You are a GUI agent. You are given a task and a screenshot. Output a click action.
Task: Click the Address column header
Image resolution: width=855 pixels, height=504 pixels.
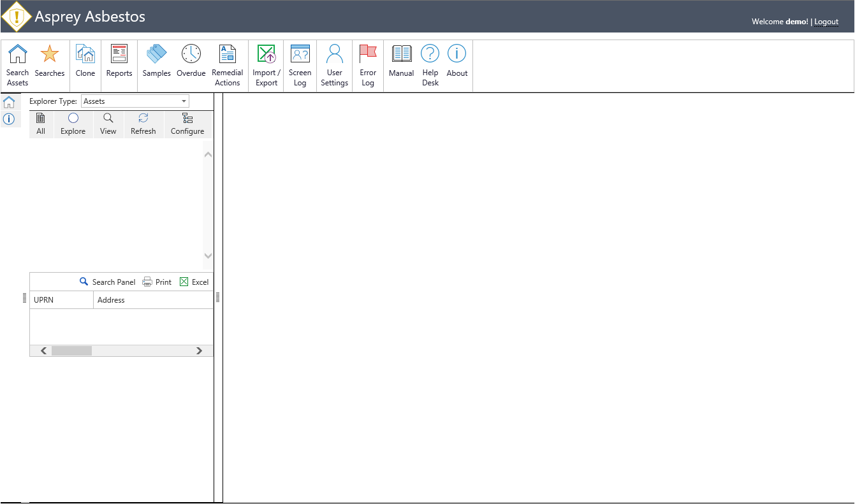point(153,300)
